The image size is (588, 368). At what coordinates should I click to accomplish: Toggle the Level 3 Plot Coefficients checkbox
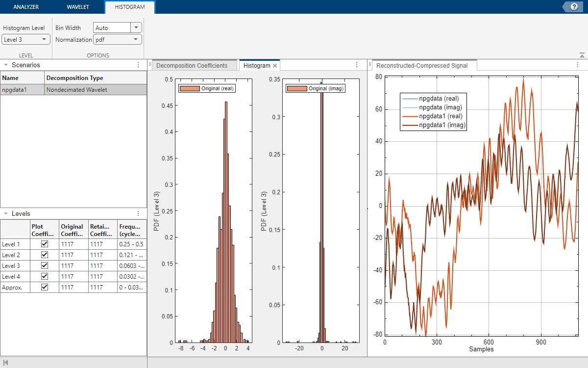(x=45, y=265)
